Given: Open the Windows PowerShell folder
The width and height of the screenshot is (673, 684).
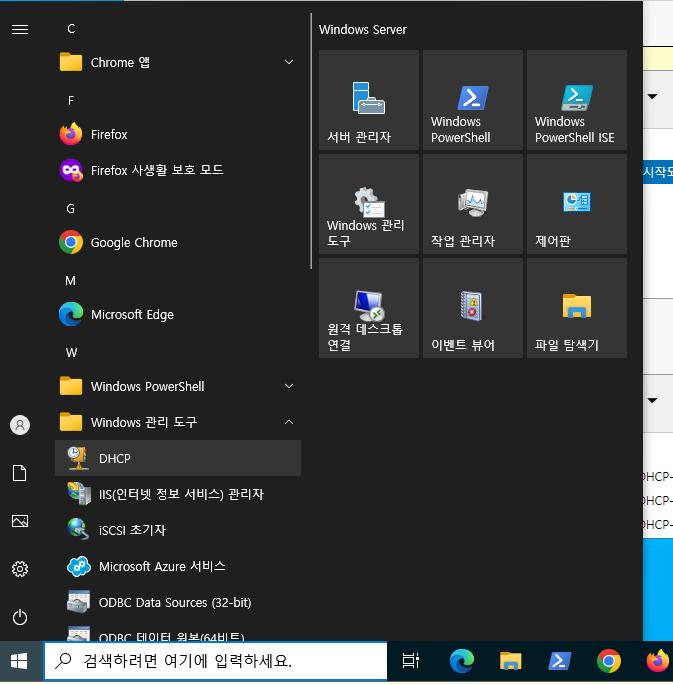Looking at the screenshot, I should pos(178,386).
